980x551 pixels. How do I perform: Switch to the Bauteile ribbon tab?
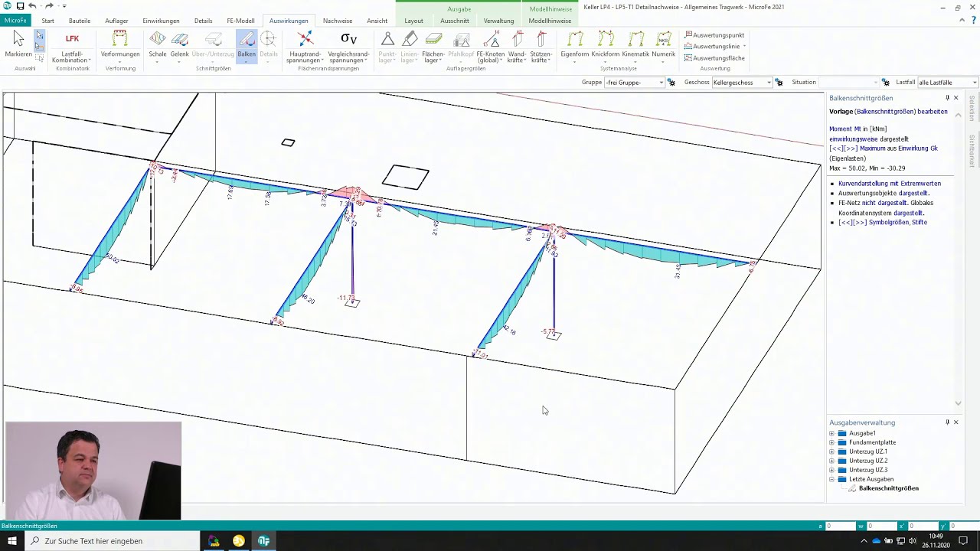pos(80,21)
